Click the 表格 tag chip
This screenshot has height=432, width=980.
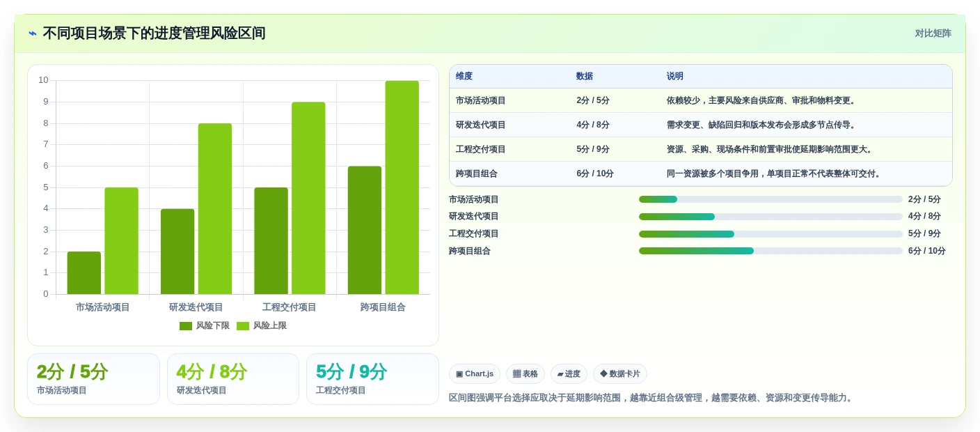(525, 374)
